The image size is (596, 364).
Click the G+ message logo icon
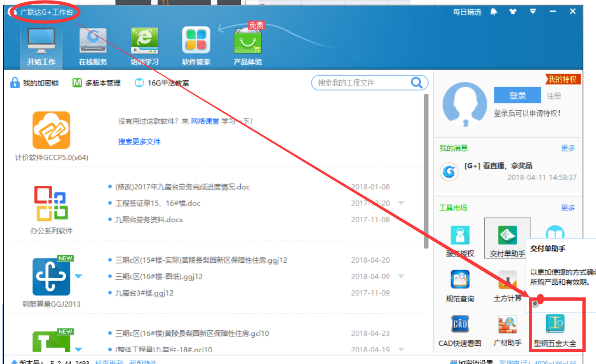coord(449,172)
